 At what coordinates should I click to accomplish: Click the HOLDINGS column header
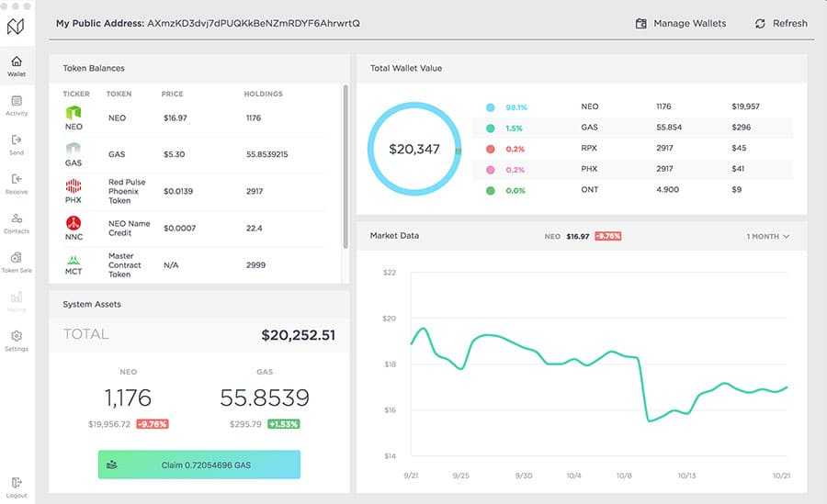[x=263, y=94]
